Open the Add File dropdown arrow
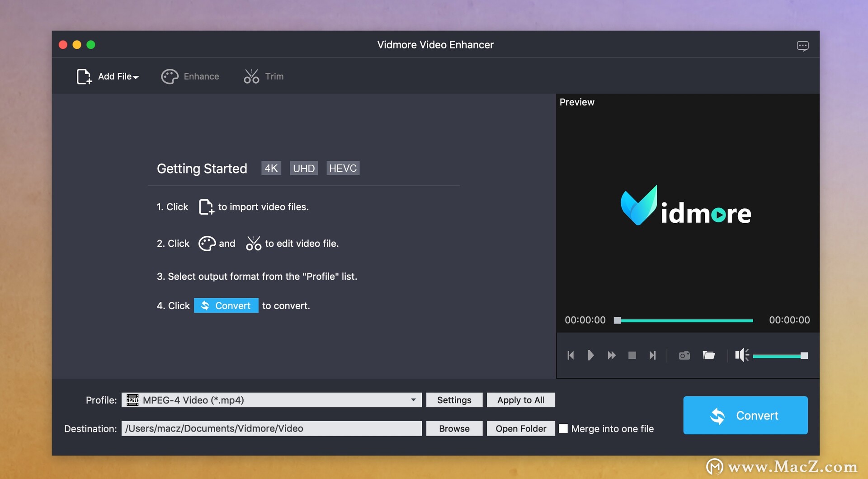Image resolution: width=868 pixels, height=479 pixels. tap(136, 78)
